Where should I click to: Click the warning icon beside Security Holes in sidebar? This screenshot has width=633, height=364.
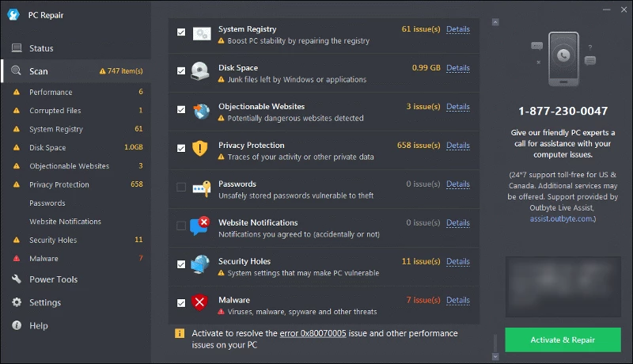17,240
